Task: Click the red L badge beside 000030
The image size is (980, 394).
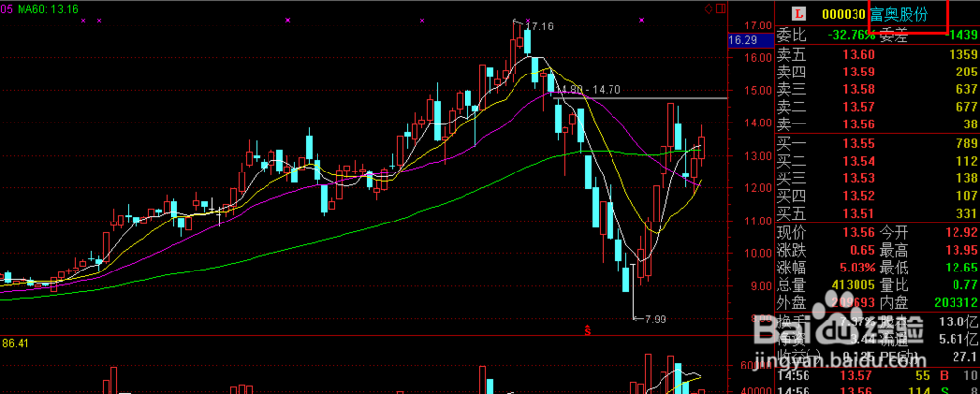Action: click(x=798, y=13)
